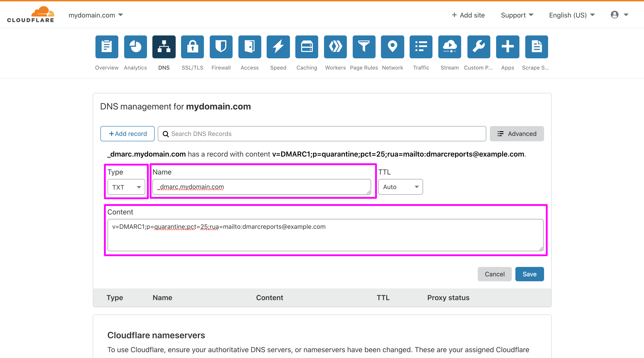Open the Support menu

click(517, 15)
